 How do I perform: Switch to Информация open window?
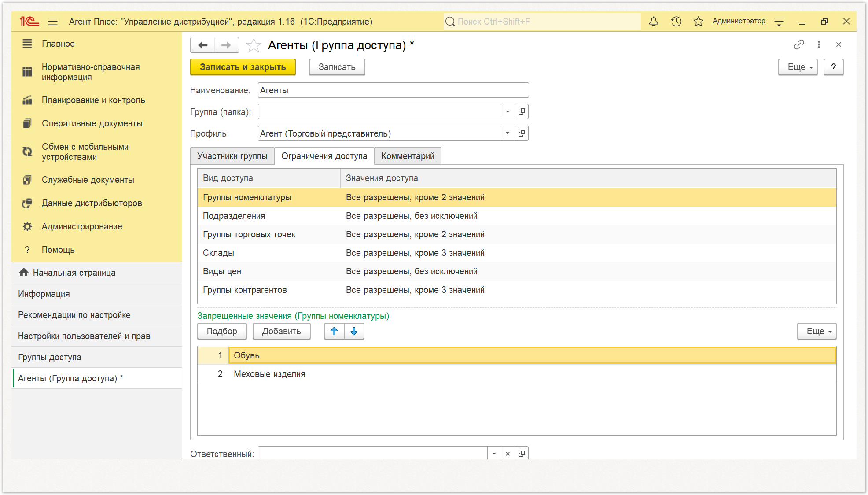[x=97, y=294]
